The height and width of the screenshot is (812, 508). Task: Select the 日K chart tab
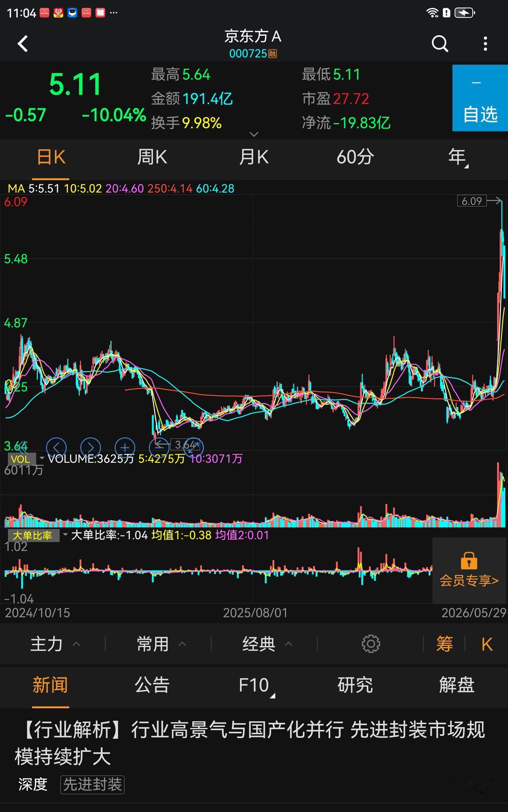(51, 157)
